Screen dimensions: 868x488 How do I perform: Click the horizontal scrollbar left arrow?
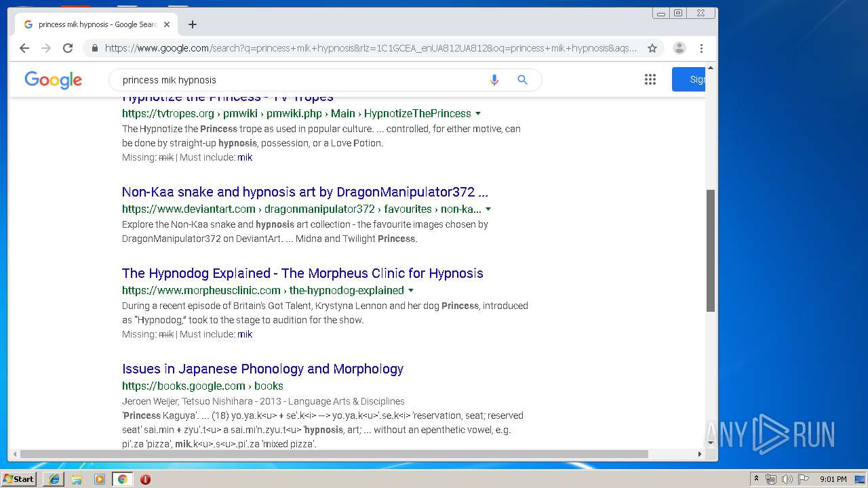(14, 454)
